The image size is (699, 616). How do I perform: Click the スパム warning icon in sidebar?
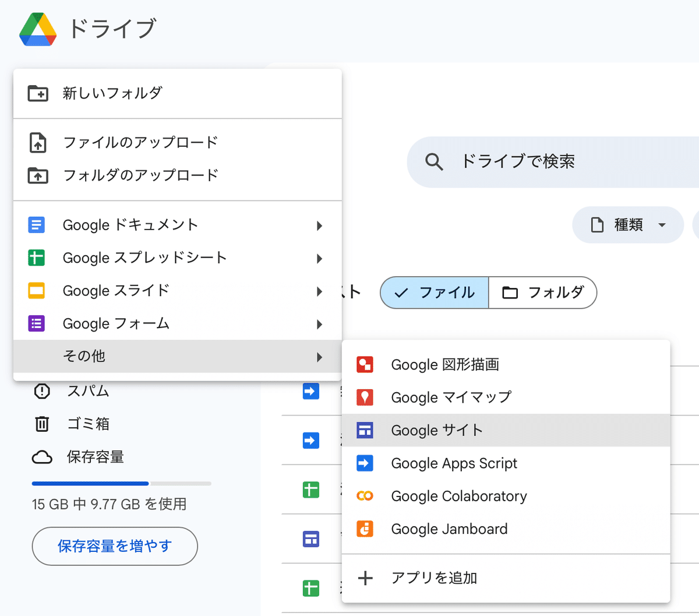(x=42, y=391)
